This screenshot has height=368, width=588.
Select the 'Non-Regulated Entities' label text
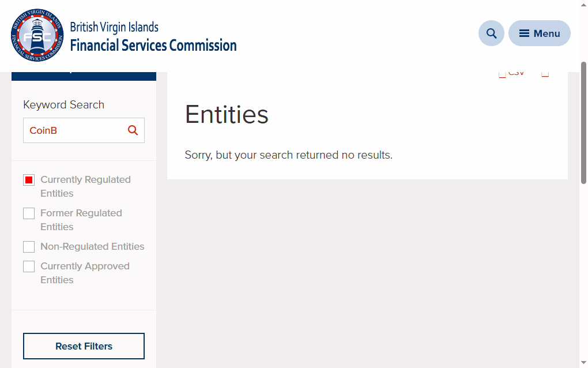92,246
